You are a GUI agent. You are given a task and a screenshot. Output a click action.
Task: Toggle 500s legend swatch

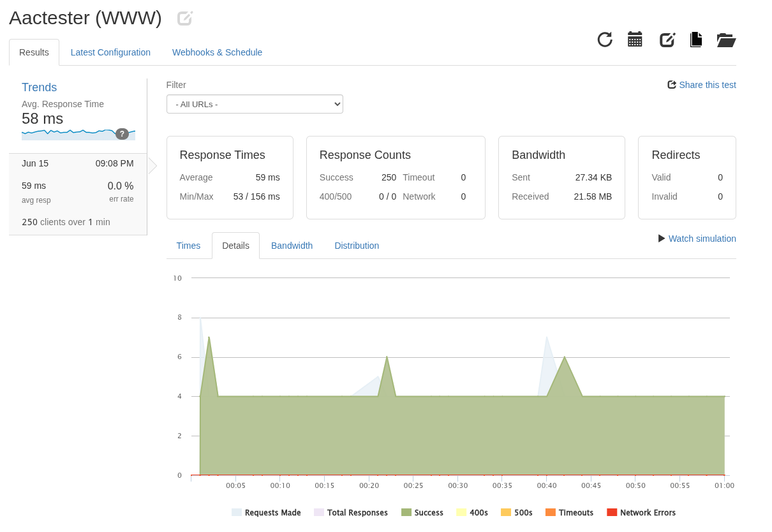(506, 512)
